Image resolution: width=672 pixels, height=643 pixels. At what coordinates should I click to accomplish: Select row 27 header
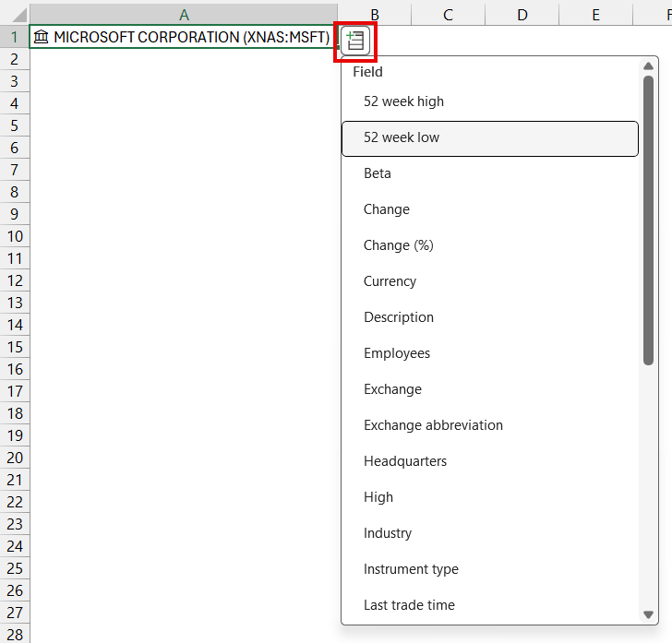[15, 613]
